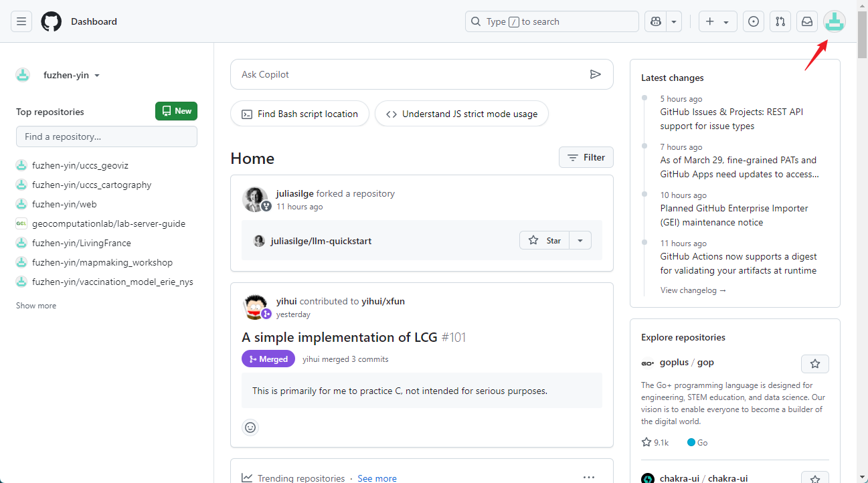Click the 9.1k stargazers count

[x=655, y=442]
